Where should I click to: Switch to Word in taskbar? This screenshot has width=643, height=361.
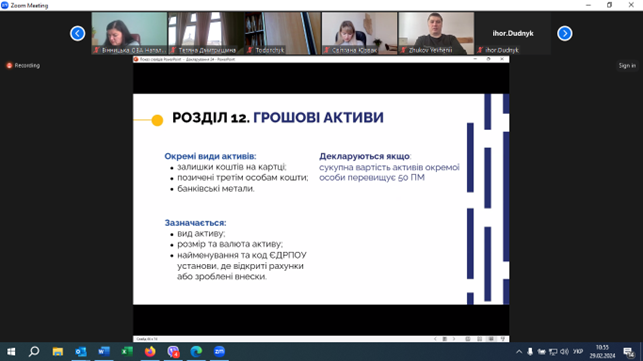[x=104, y=352]
